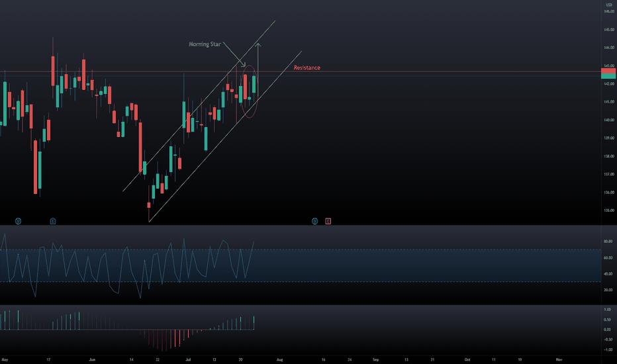Select the Morning Star text annotation
This screenshot has height=364, width=617.
click(205, 44)
